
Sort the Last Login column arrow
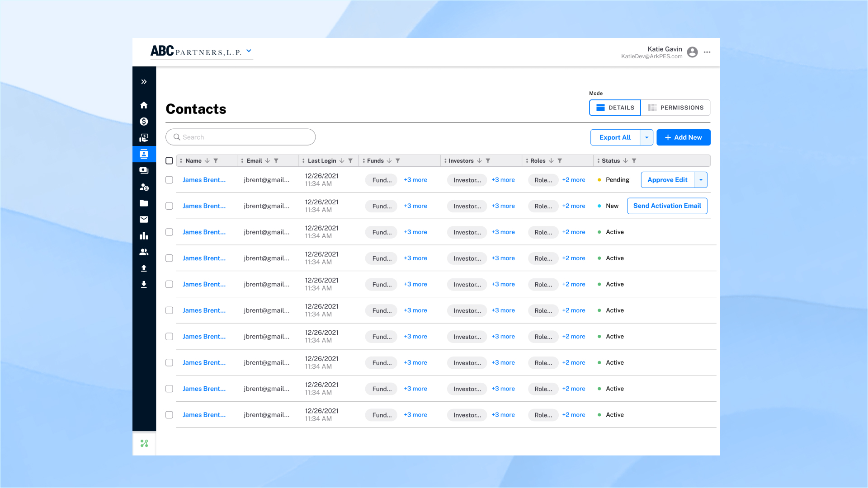tap(342, 161)
